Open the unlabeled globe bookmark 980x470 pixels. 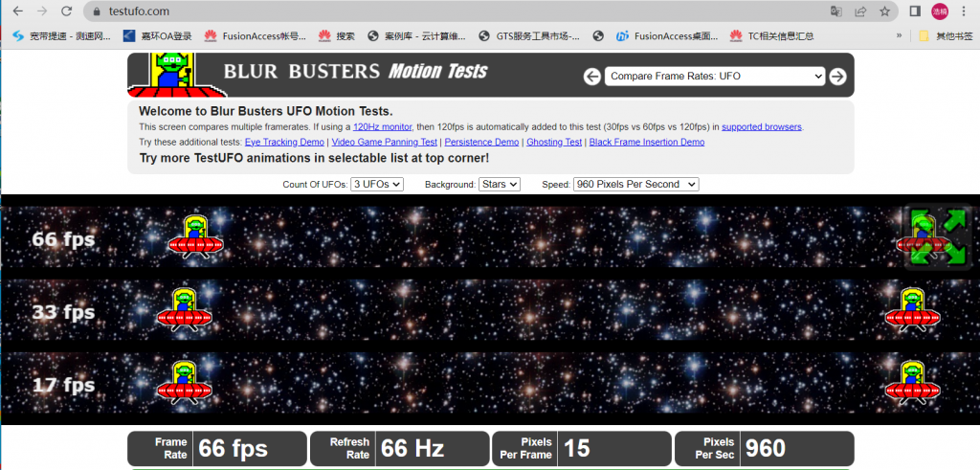tap(598, 36)
